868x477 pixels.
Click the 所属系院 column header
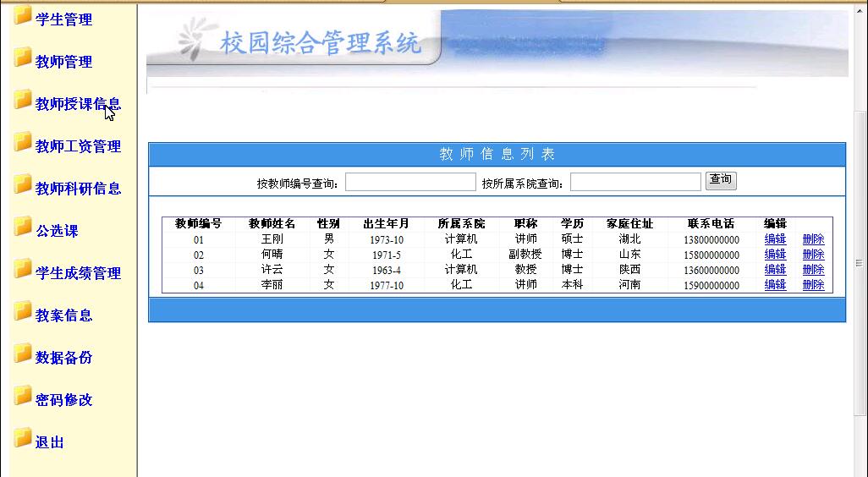tap(461, 223)
